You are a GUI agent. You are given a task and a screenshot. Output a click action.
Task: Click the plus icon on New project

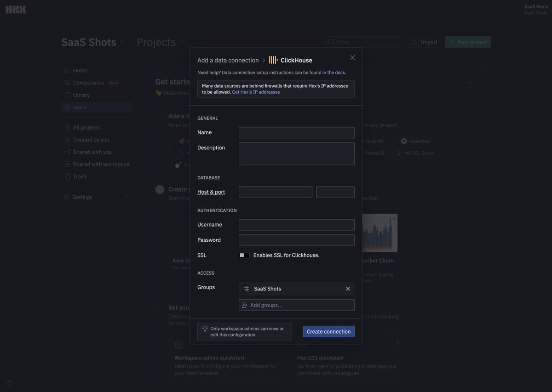452,42
